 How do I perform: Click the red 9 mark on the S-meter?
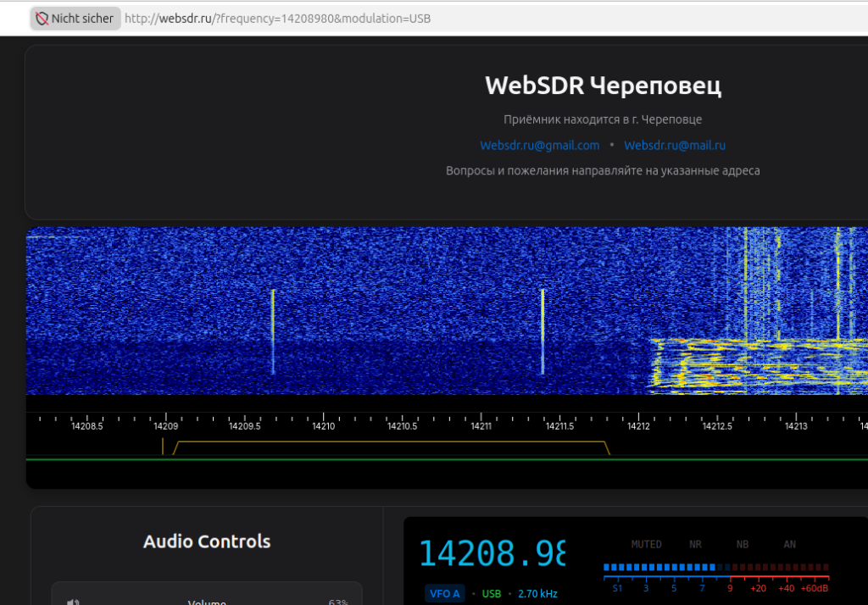point(730,588)
